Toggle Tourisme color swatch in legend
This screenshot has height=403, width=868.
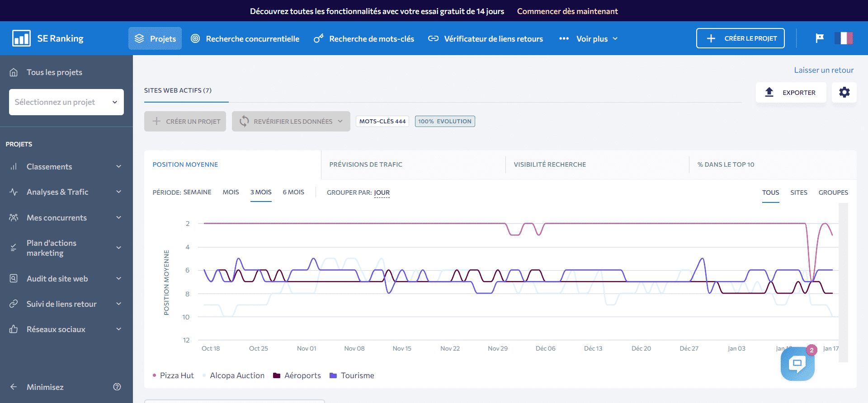tap(333, 375)
